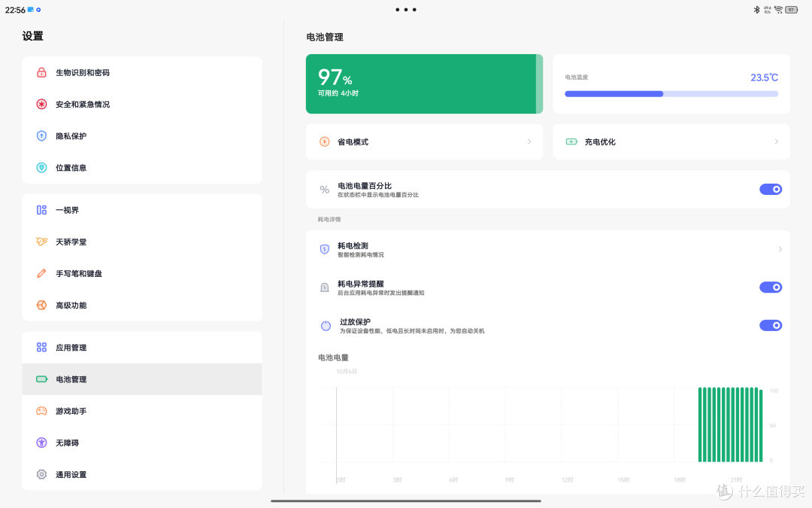Screen dimensions: 812x508
Task: Open 耗电检测 via its chevron arrow
Action: [x=780, y=249]
